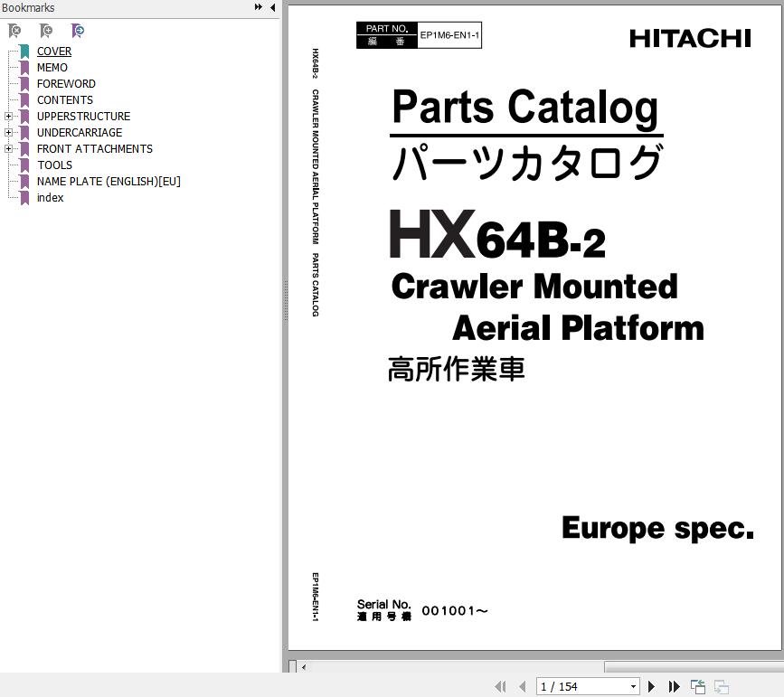Select the TOOLS bookmark
Screen dimensions: 784x697
[x=54, y=165]
